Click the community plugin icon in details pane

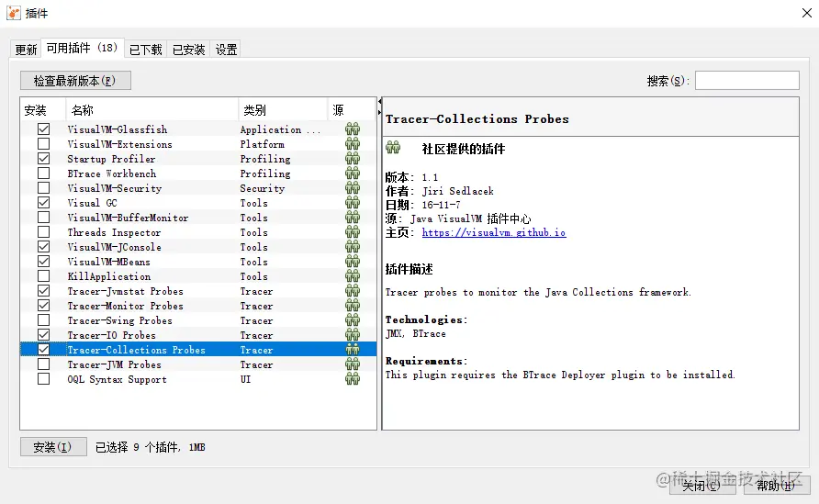click(x=393, y=148)
